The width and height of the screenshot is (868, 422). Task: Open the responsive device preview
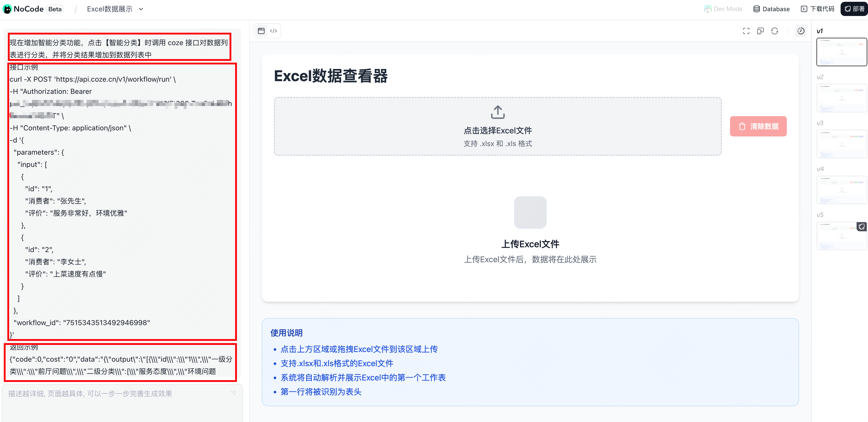click(x=760, y=31)
